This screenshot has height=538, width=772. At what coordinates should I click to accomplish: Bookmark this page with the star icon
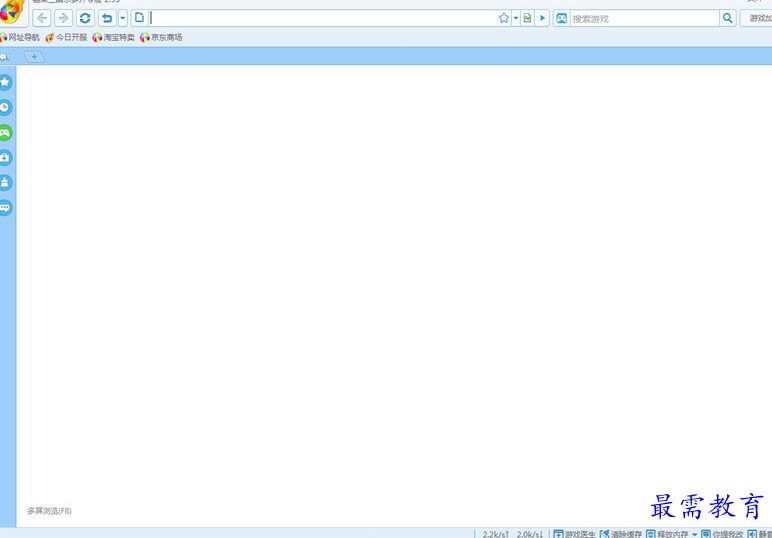coord(504,18)
